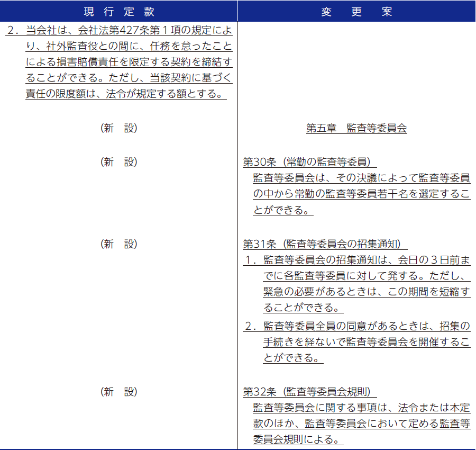Click the line starting 緊急の必要があるときは
Viewport: 476px width, 450px height.
(366, 292)
